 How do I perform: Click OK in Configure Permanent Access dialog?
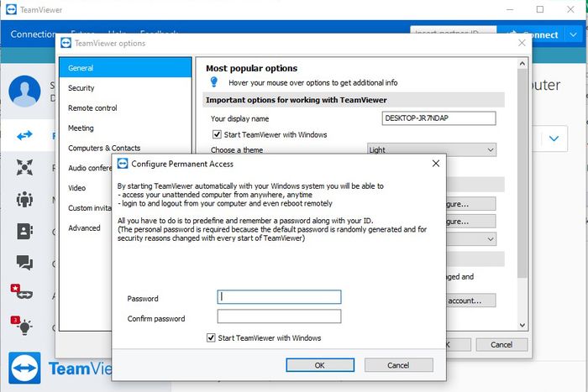pyautogui.click(x=320, y=365)
